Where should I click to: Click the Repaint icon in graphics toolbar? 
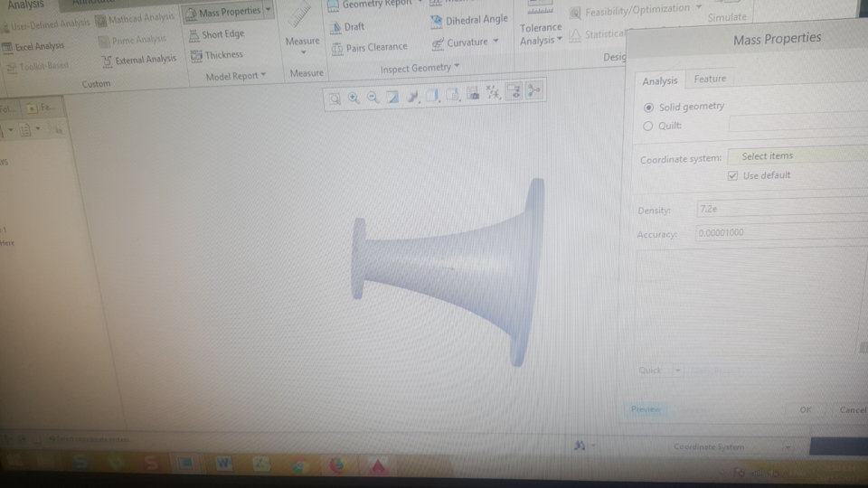392,97
